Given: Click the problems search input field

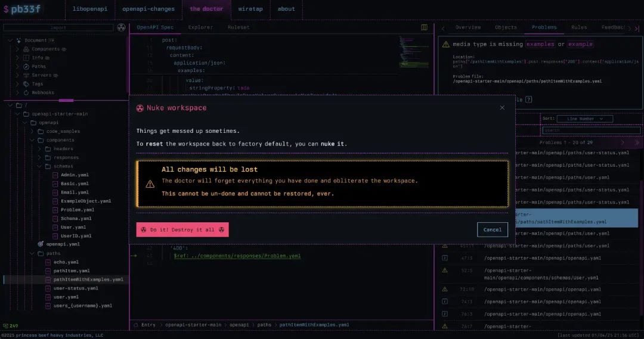Looking at the screenshot, I should coord(591,130).
